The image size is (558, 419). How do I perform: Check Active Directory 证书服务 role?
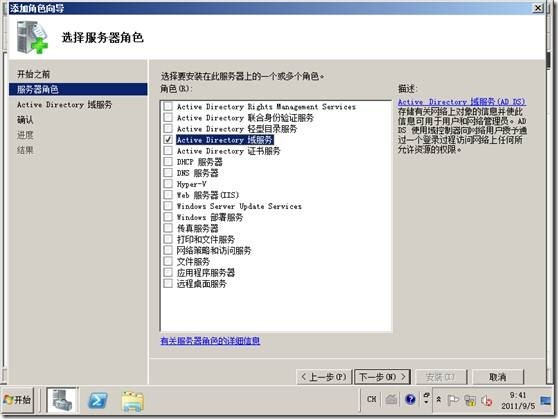coord(168,151)
